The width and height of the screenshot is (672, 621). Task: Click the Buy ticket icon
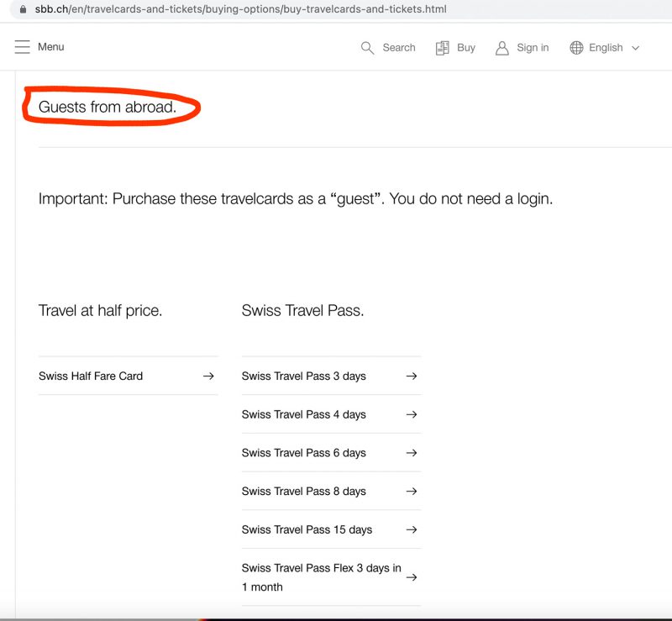pos(443,48)
